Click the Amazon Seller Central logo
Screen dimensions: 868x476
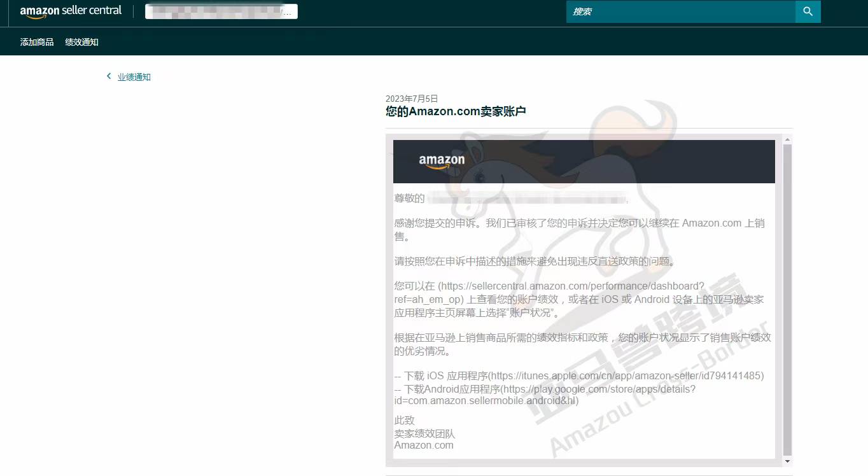pyautogui.click(x=71, y=11)
